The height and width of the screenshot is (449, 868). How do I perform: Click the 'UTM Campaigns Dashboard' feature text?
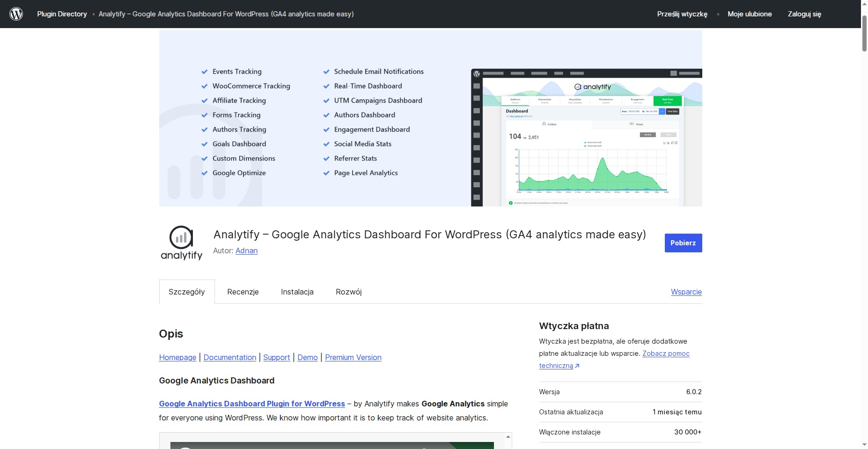click(x=378, y=100)
